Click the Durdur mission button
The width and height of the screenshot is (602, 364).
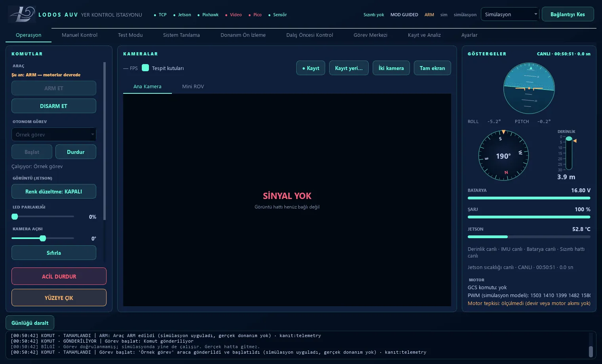76,152
